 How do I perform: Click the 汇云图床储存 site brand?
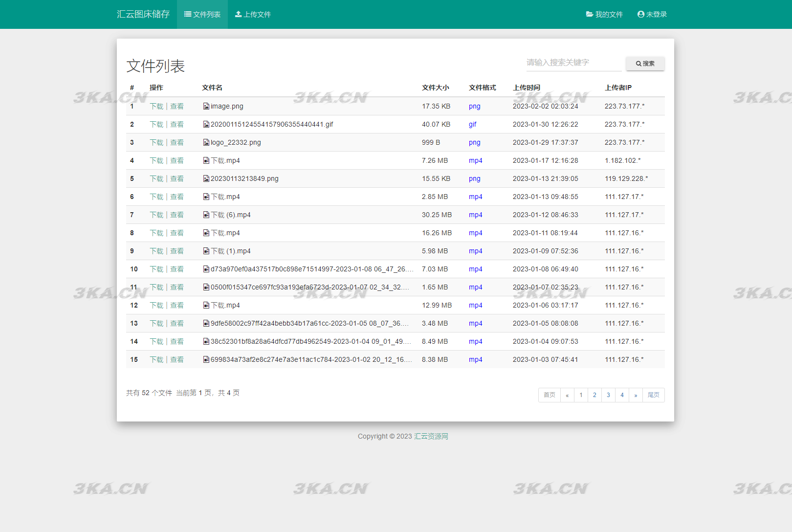(x=143, y=14)
